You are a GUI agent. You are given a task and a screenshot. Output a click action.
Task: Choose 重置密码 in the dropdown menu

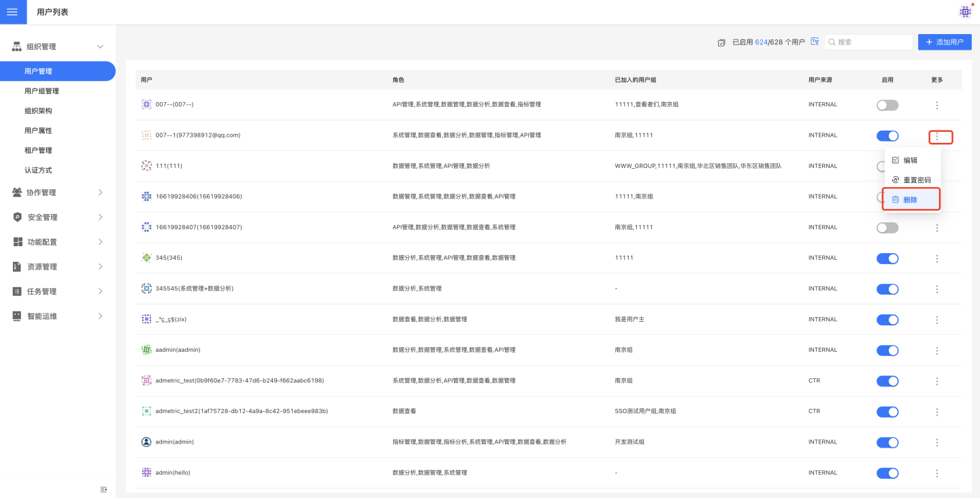coord(916,180)
